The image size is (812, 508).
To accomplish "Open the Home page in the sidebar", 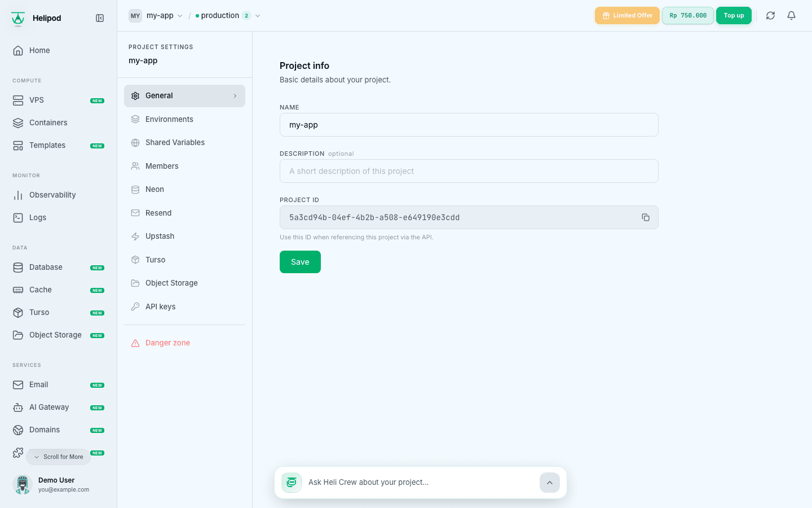I will coord(59,50).
